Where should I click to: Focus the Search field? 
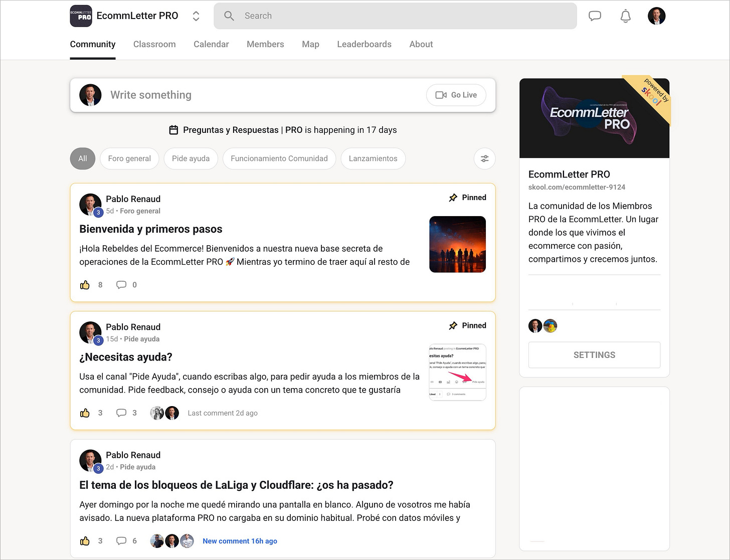click(395, 16)
